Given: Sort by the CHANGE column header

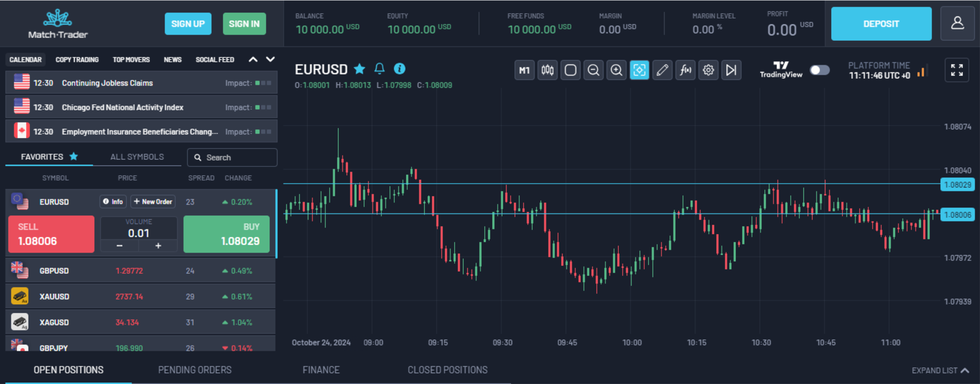Looking at the screenshot, I should click(238, 178).
